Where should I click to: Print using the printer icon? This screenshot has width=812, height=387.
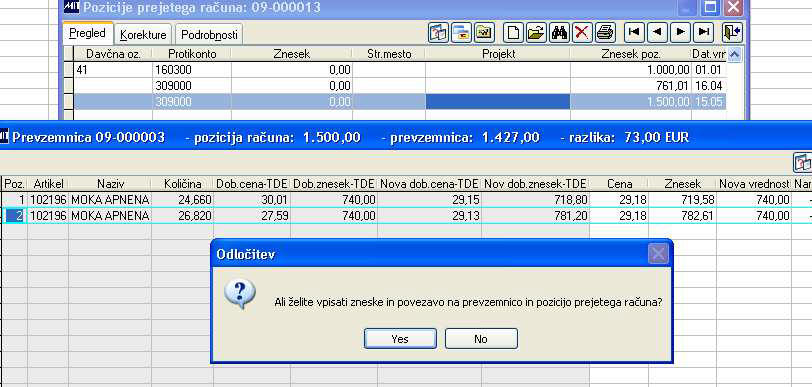coord(605,33)
